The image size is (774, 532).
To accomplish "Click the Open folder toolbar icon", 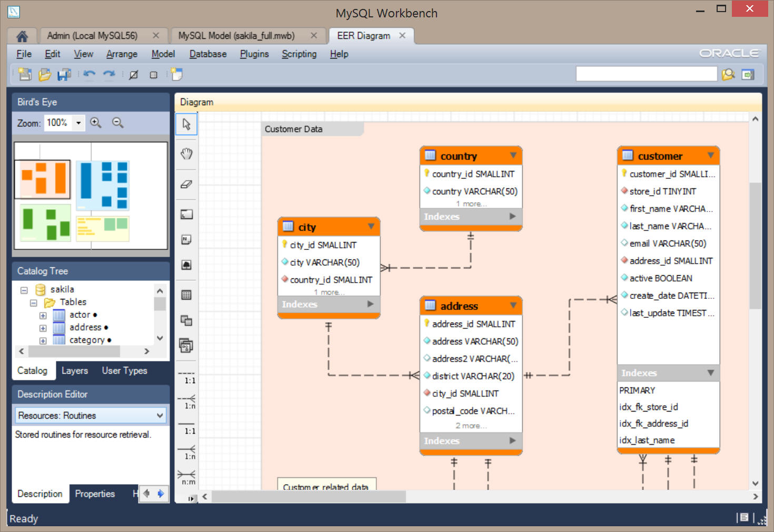I will pyautogui.click(x=45, y=75).
